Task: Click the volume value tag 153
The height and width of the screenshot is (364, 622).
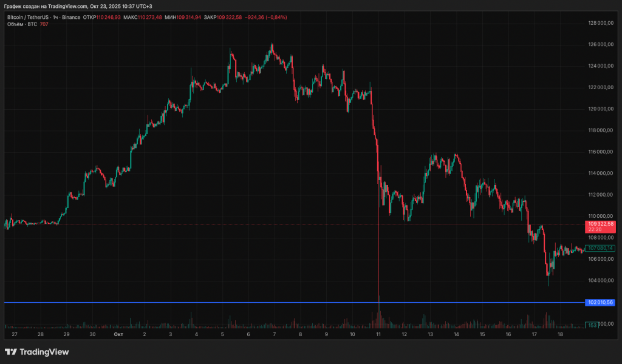Action: click(x=592, y=325)
